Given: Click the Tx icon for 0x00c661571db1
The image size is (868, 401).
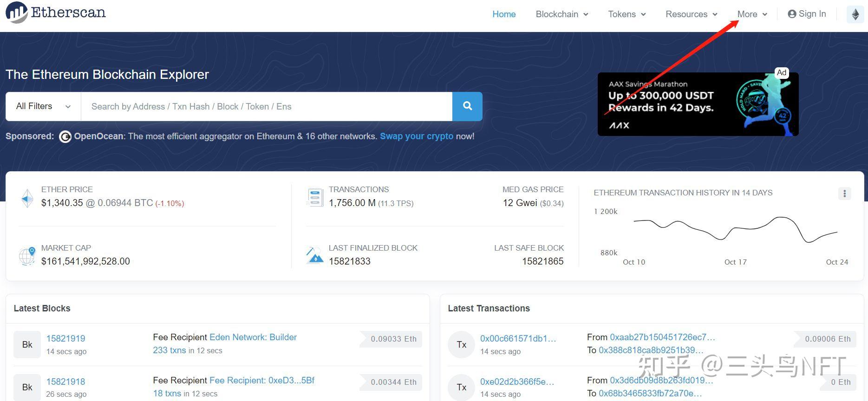Looking at the screenshot, I should pyautogui.click(x=461, y=344).
